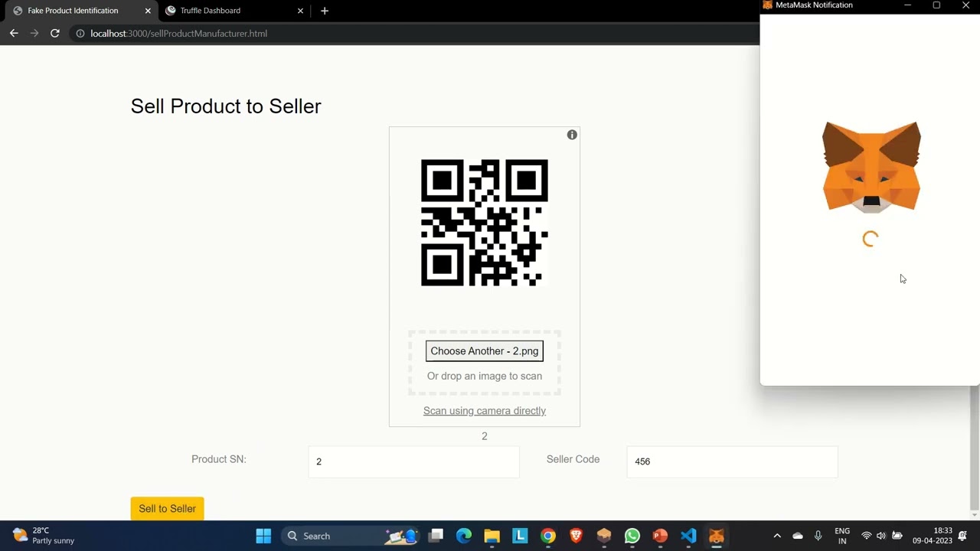Viewport: 980px width, 551px height.
Task: Open Scan using camera directly link
Action: pos(485,411)
